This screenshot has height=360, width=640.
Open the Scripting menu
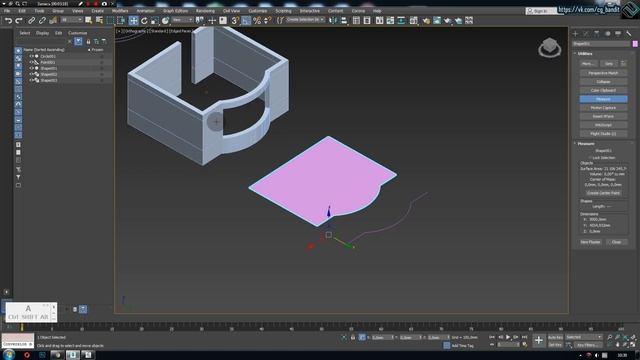[x=283, y=11]
